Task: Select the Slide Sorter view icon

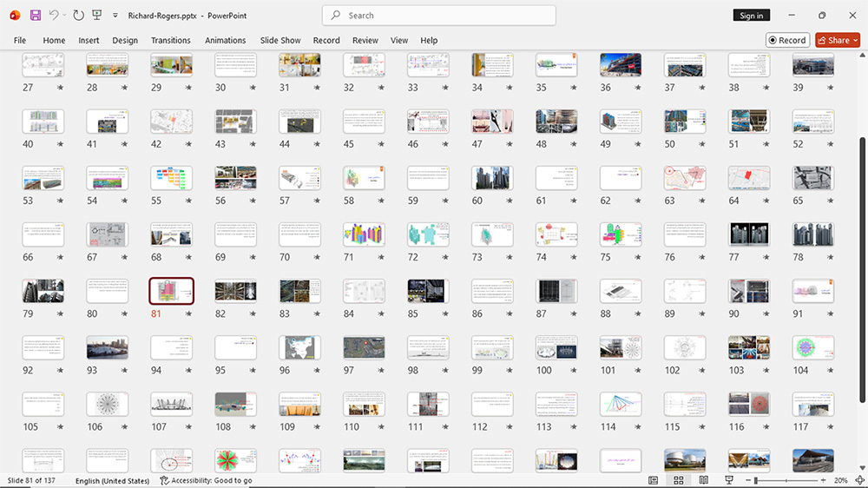Action: [679, 480]
